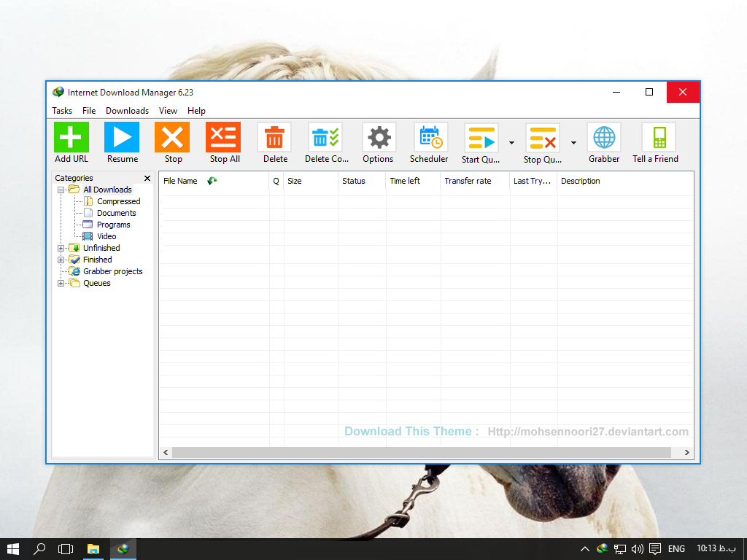The image size is (747, 560).
Task: Select the Documents category
Action: coord(117,213)
